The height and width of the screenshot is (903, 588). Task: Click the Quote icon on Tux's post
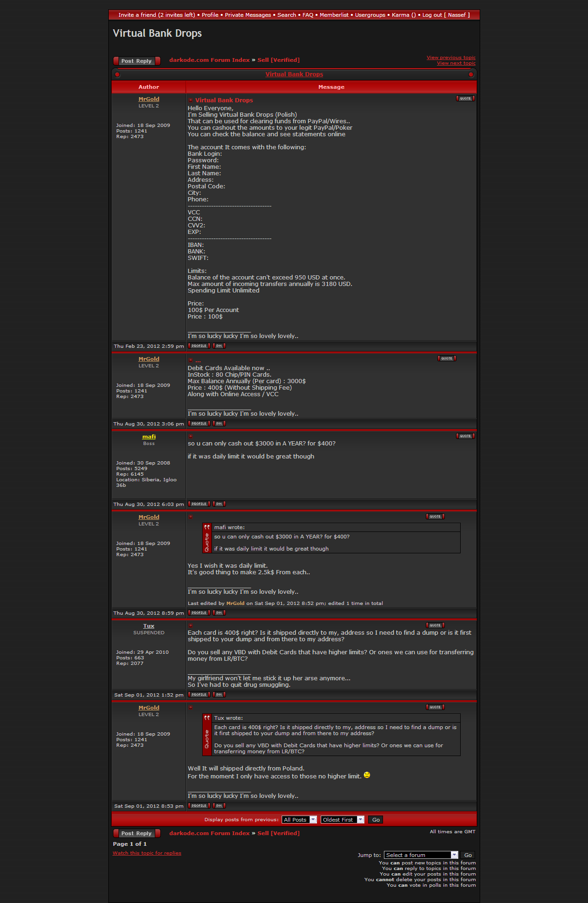435,625
